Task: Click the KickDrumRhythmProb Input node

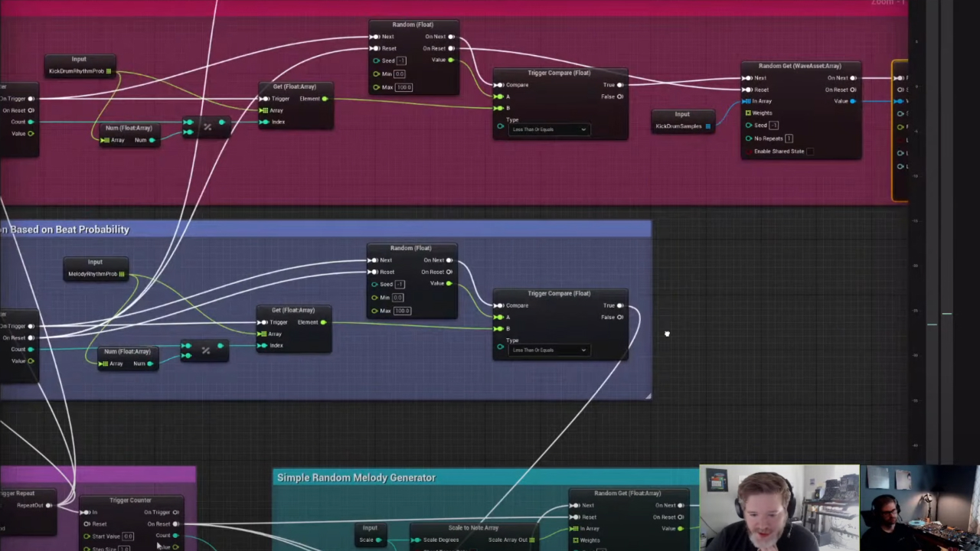Action: [x=79, y=65]
